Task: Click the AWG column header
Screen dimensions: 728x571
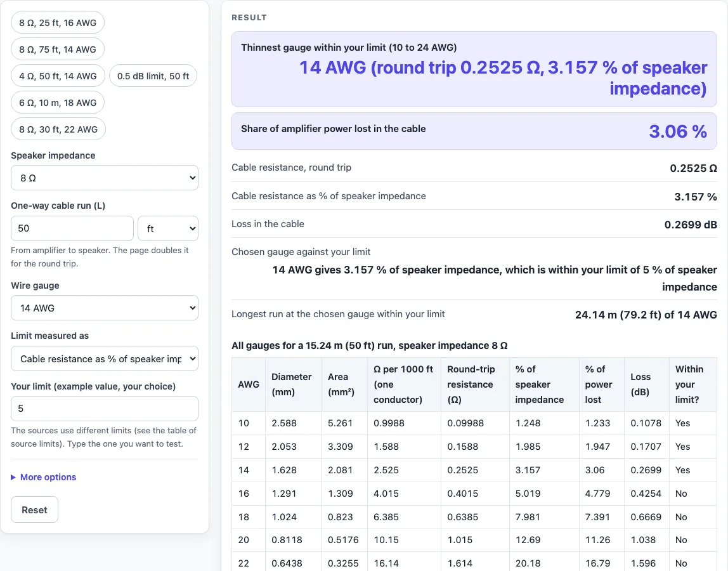Action: 249,384
